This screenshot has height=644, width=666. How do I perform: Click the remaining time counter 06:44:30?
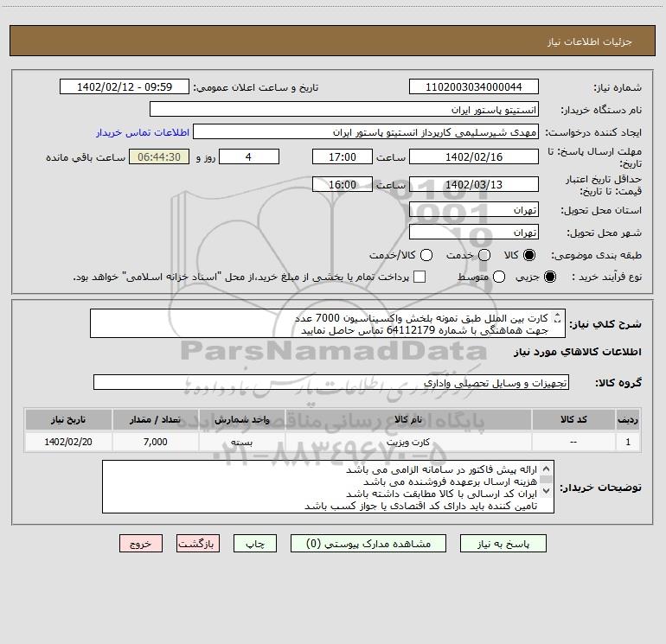click(159, 156)
